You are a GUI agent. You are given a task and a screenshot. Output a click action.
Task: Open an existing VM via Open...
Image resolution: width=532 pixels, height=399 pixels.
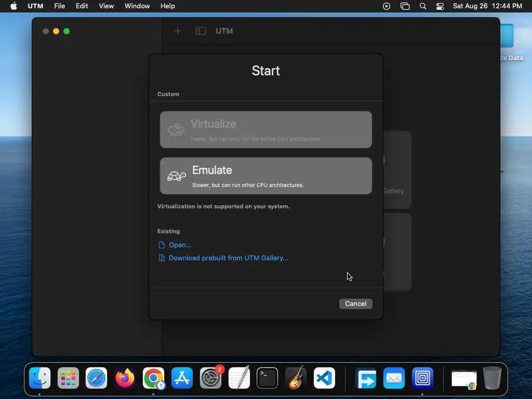click(180, 245)
